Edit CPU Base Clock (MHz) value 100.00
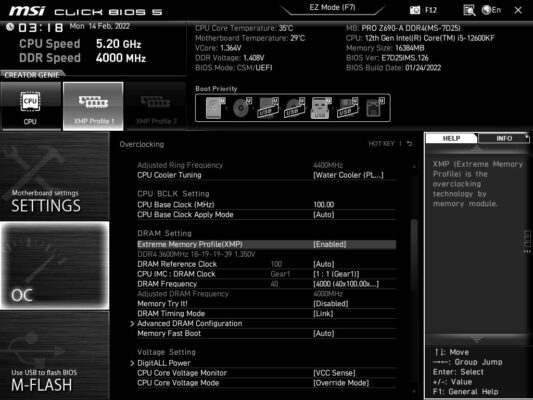The width and height of the screenshot is (533, 400). click(324, 205)
